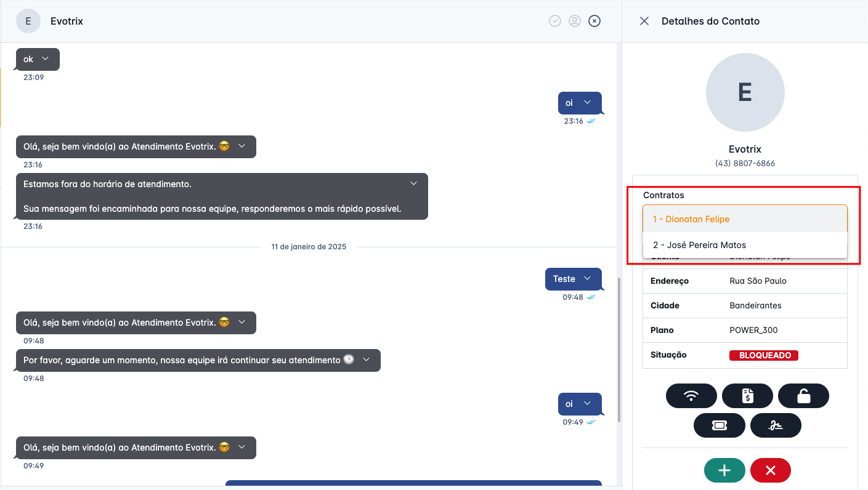
Task: Open the invoice dollar document button
Action: [x=747, y=396]
